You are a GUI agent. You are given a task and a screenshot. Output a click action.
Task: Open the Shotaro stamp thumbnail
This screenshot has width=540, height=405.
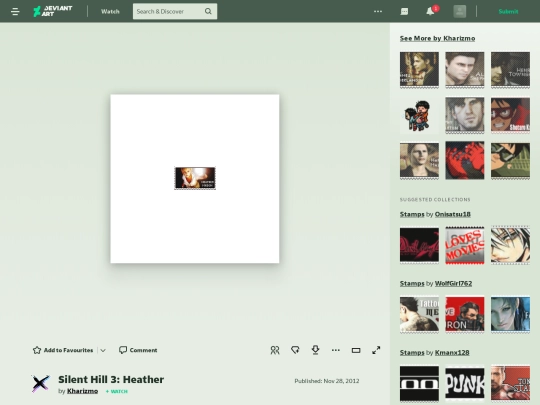tap(510, 115)
